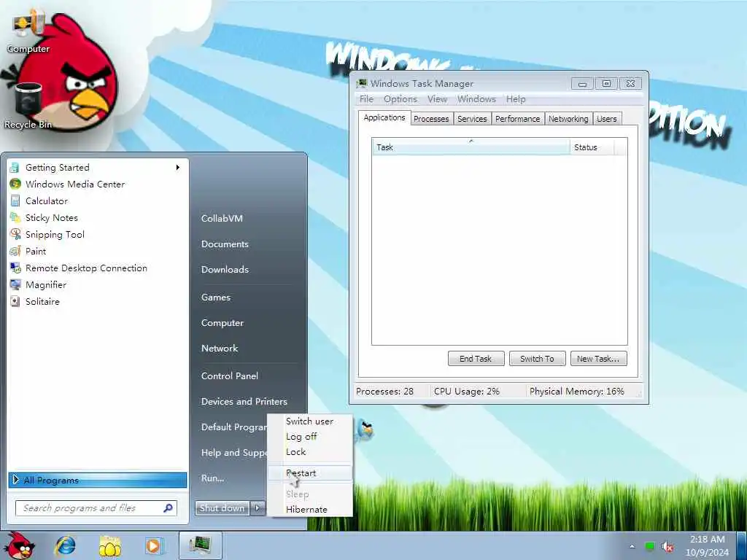Click the Angry Bird Start button

coord(19,545)
